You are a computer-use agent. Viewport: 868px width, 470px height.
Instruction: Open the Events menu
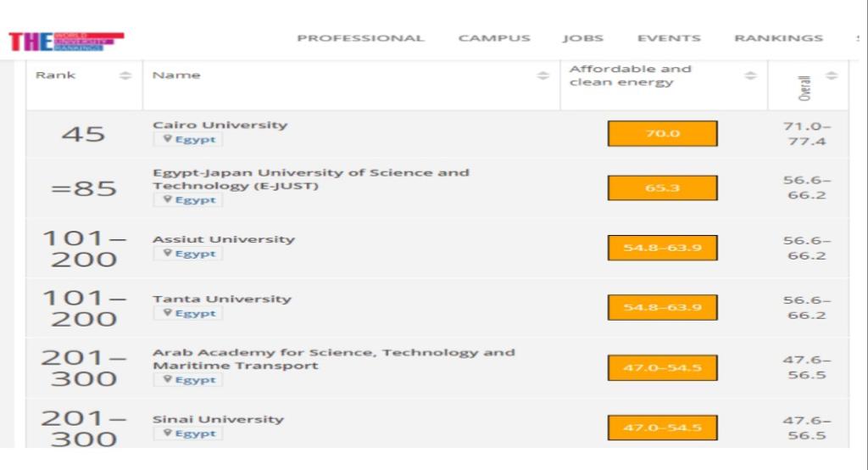tap(669, 38)
